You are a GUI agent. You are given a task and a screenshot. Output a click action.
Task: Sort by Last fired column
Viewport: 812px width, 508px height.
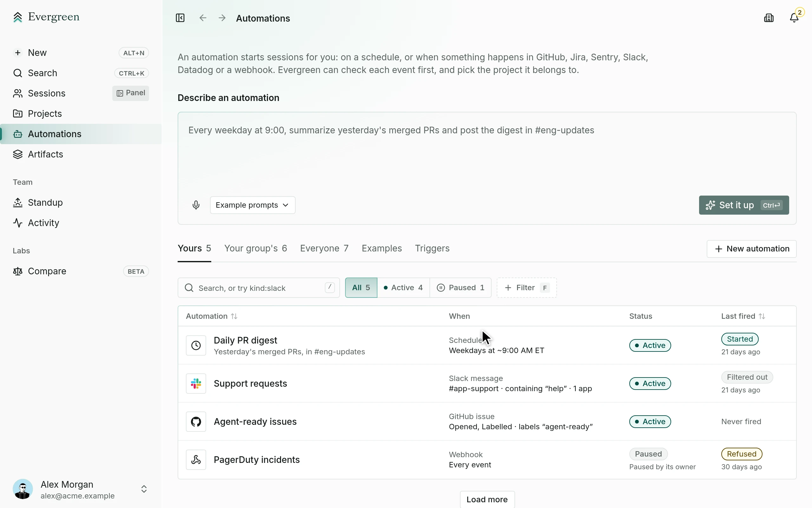point(743,316)
